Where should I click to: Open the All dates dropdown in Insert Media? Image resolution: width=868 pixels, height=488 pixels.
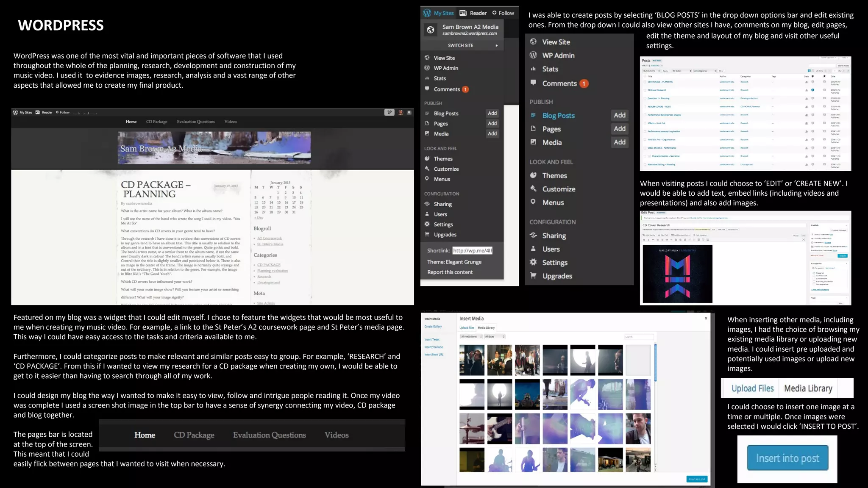click(x=495, y=336)
